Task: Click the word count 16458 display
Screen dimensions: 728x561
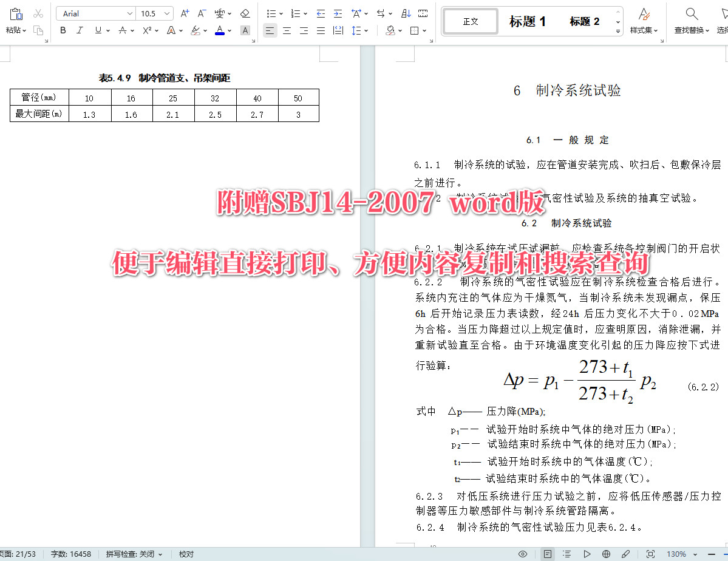Action: pyautogui.click(x=70, y=554)
